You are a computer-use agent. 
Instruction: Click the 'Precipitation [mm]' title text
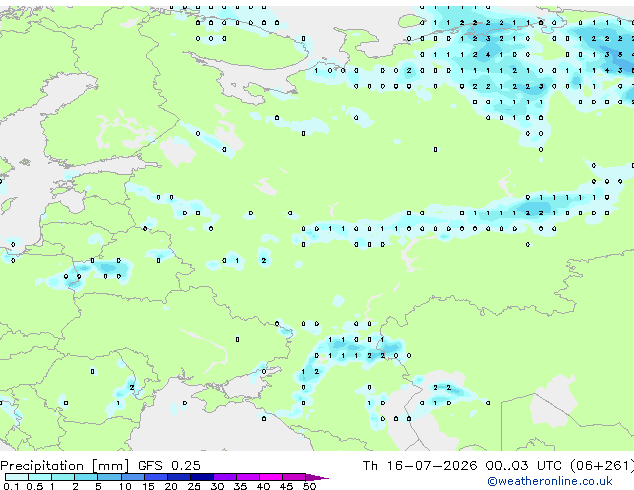[65, 466]
